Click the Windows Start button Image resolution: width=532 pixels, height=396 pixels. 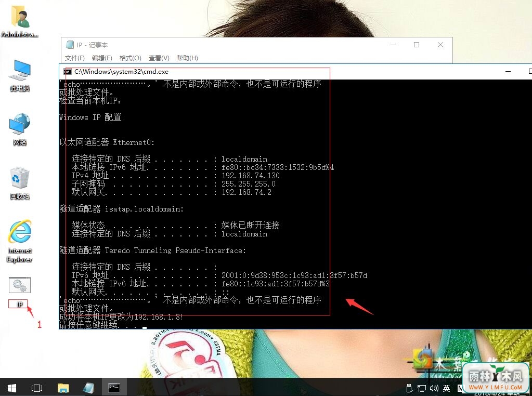[x=12, y=388]
